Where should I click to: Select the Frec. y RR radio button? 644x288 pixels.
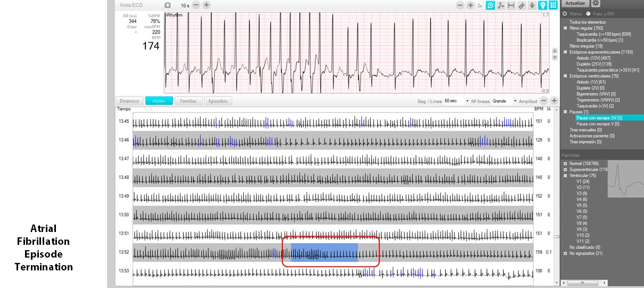click(588, 14)
